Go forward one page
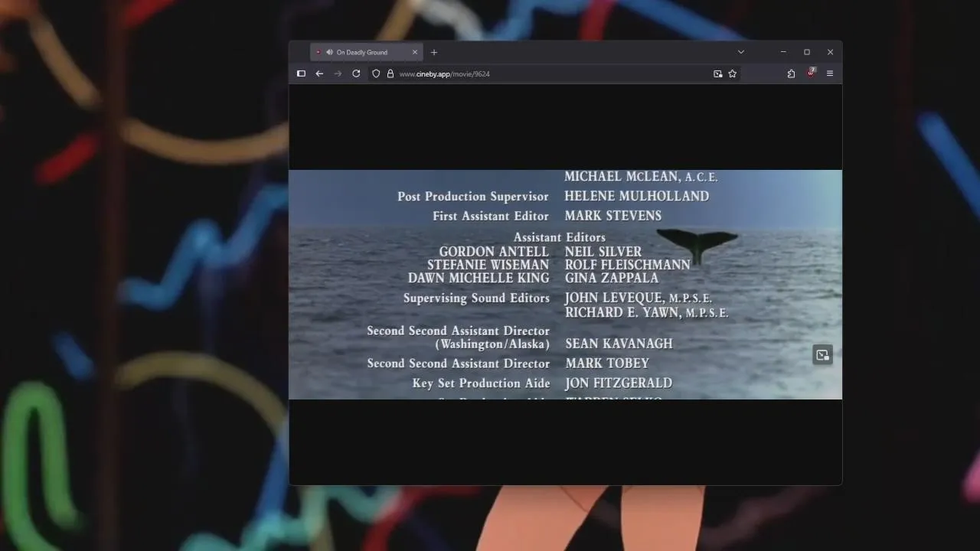Screen dimensions: 980x551 coord(338,73)
